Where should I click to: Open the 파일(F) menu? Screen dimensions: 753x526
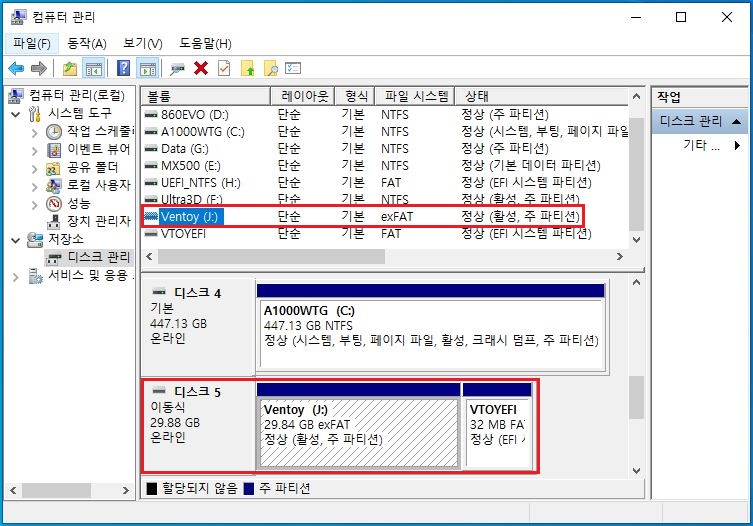tap(32, 44)
